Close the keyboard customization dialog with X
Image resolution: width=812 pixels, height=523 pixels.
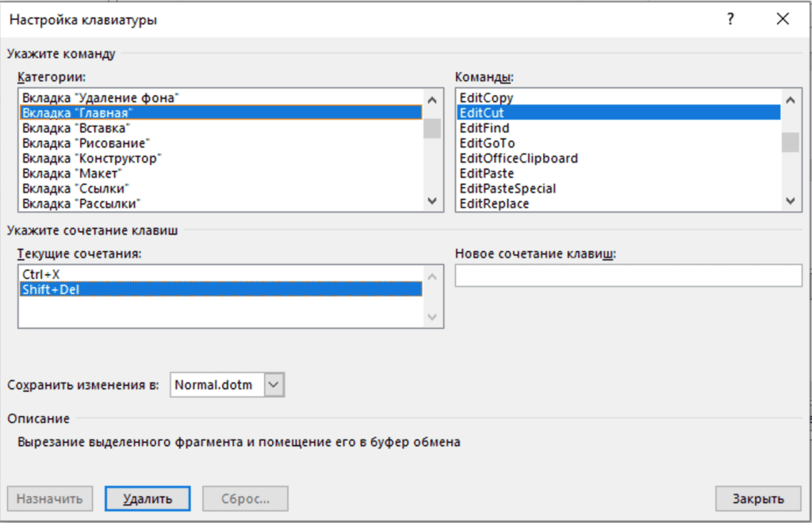click(x=783, y=20)
